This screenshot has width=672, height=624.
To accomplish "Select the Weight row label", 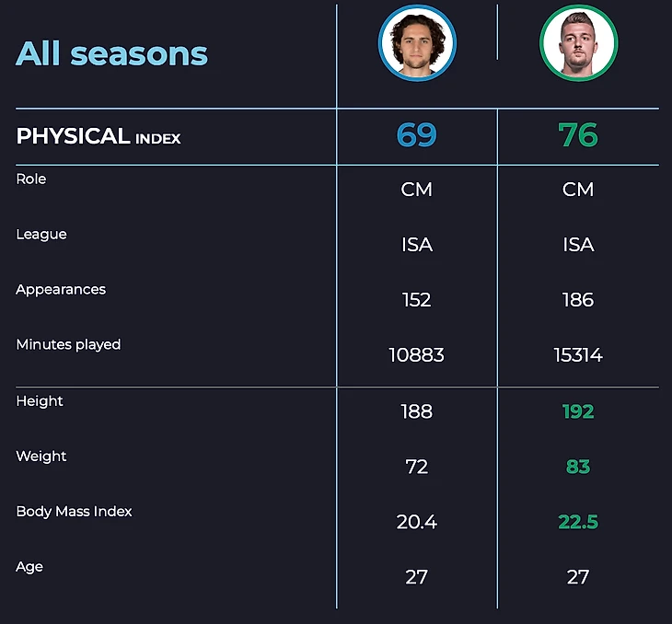I will point(41,456).
